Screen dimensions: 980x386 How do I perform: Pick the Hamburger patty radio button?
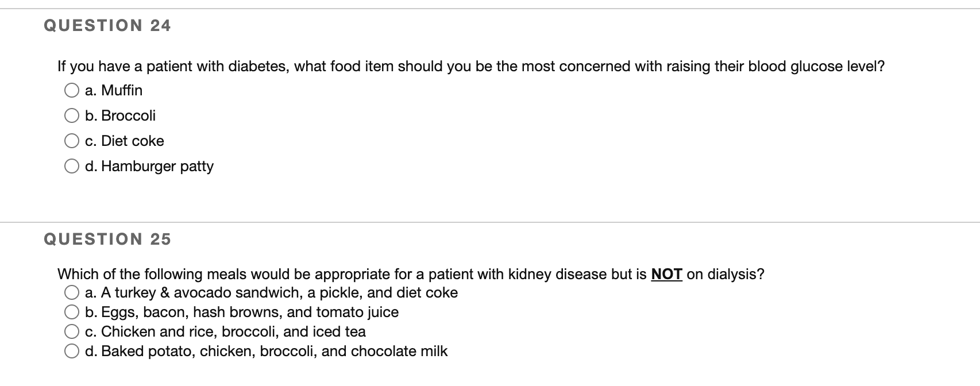71,167
